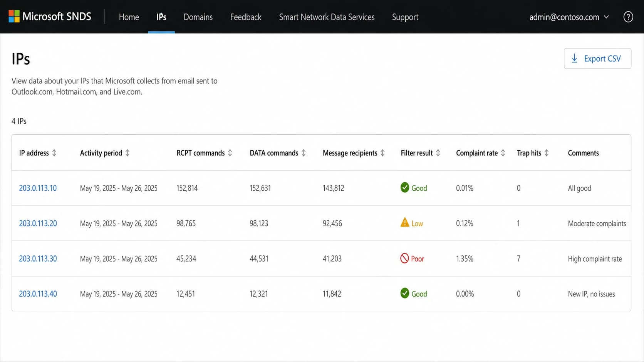Click green check icon for 203.0.113.40

tap(405, 293)
